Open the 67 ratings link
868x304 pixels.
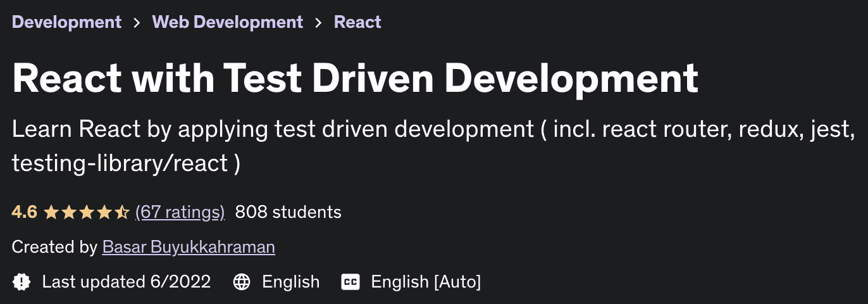click(180, 212)
